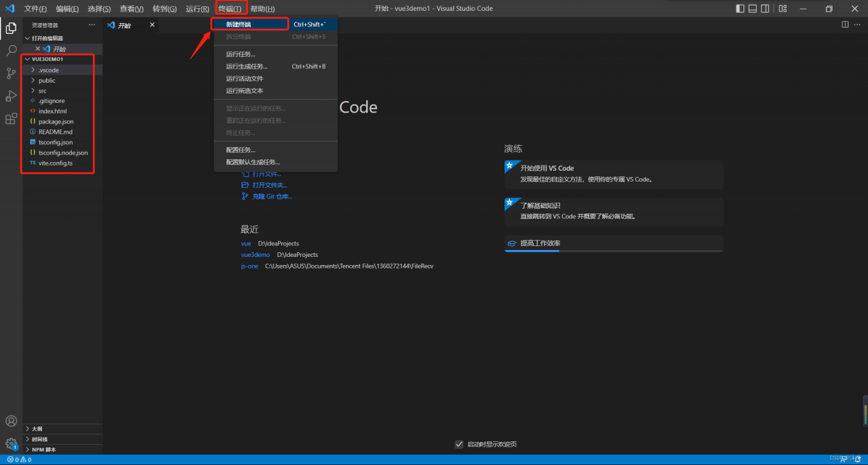Toggle the 启动时显示欢迎页 checkbox
The width and height of the screenshot is (868, 465).
(459, 444)
